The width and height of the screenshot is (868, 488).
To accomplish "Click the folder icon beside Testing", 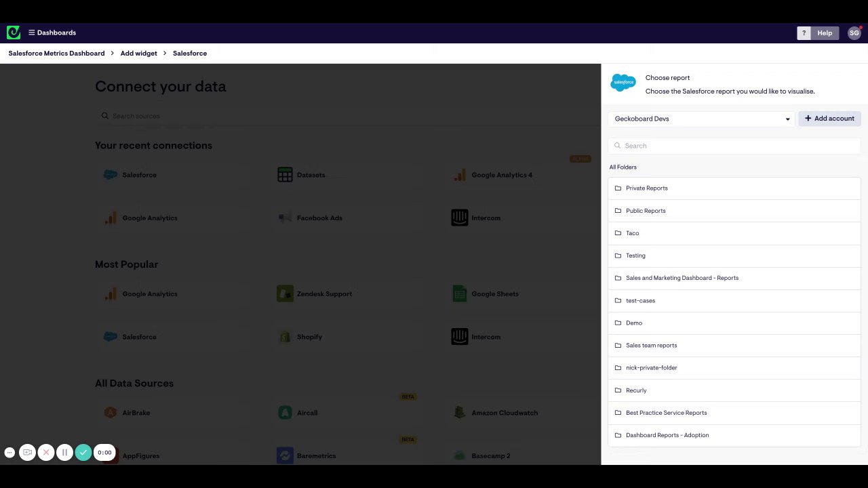I will pyautogui.click(x=618, y=256).
